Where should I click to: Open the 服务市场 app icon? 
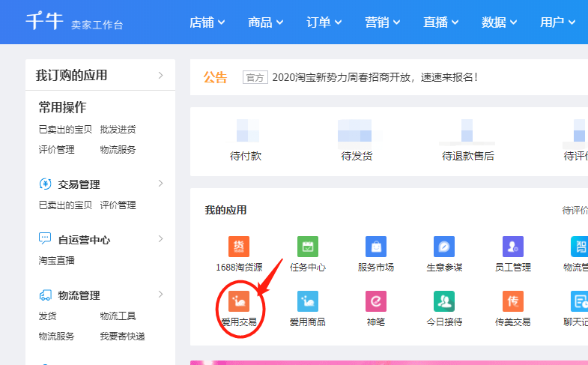(x=376, y=247)
